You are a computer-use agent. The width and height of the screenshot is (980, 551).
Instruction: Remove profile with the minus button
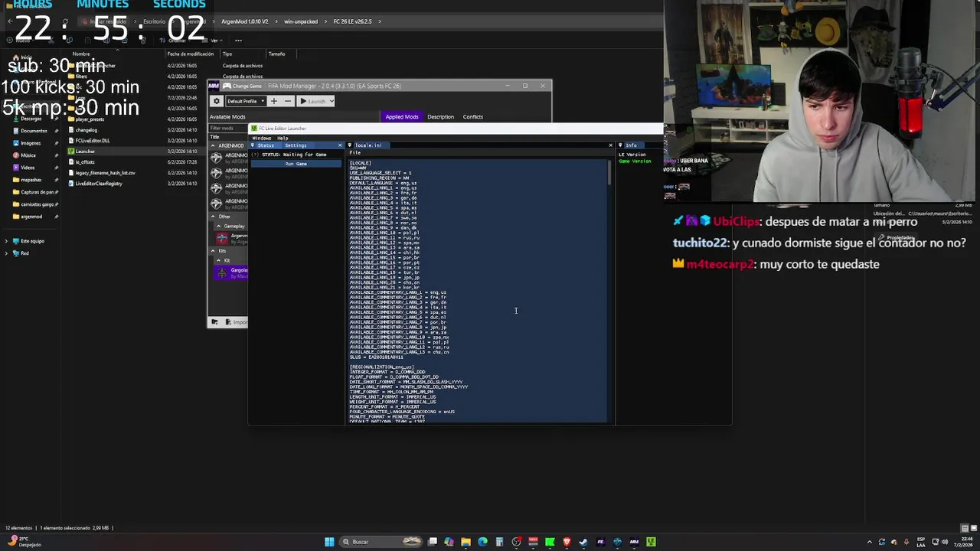tap(288, 101)
